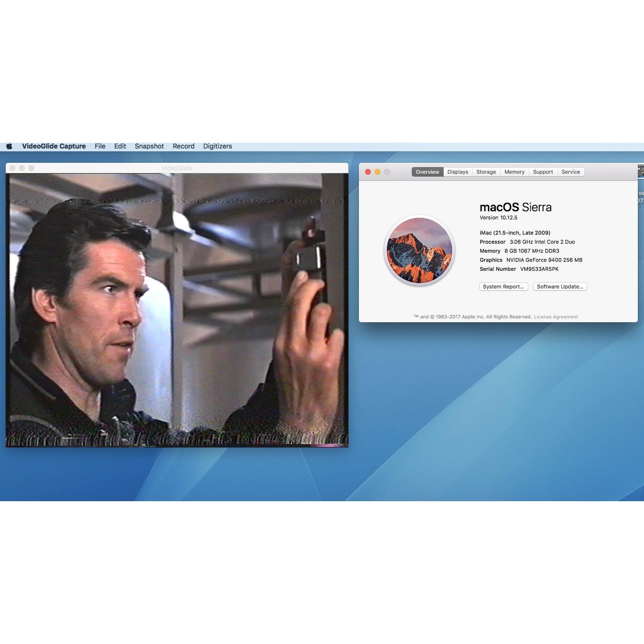Switch to the Support tab
Viewport: 644px width, 644px height.
coord(543,172)
